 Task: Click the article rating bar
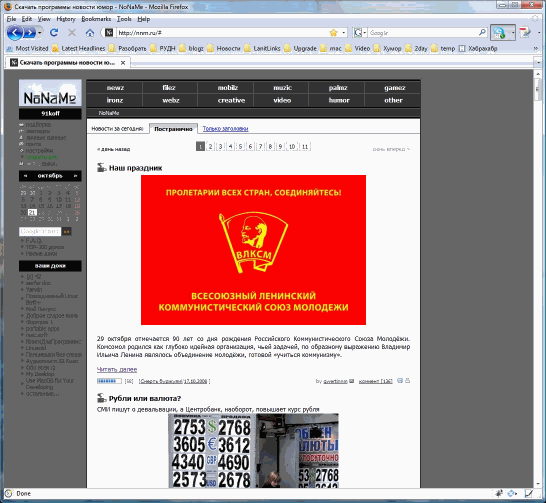click(x=109, y=381)
